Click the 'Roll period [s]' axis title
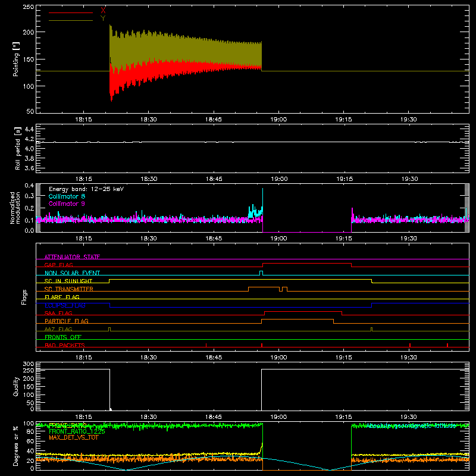476x476 pixels. click(18, 148)
